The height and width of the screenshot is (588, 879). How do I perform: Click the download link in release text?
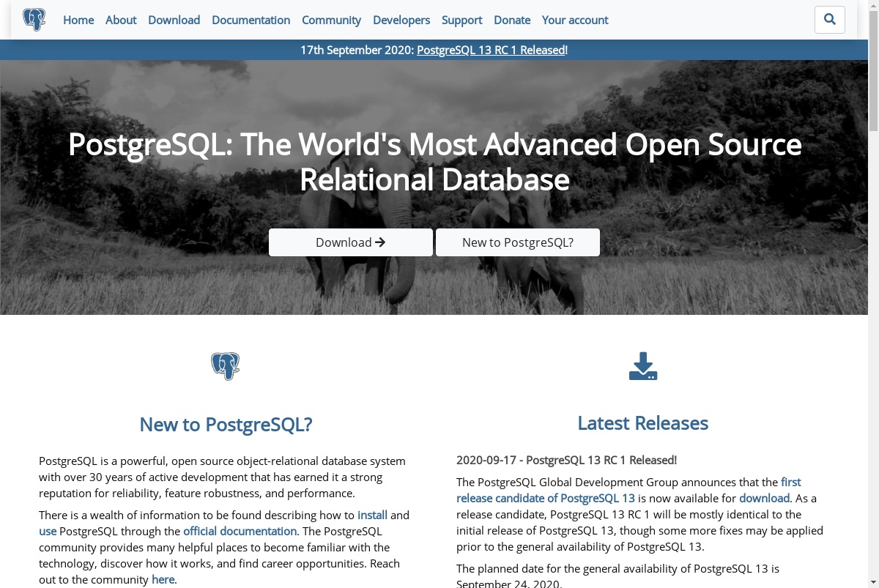coord(765,498)
